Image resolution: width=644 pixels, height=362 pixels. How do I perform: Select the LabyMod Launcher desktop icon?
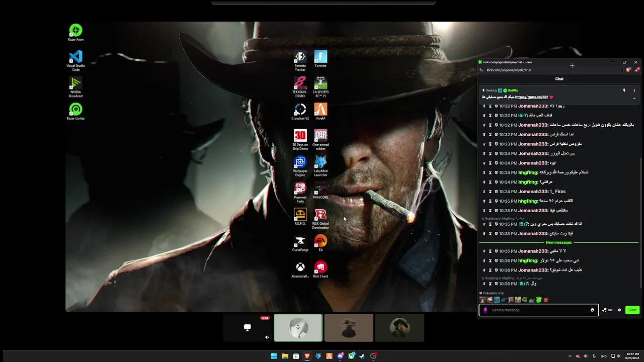point(320,166)
